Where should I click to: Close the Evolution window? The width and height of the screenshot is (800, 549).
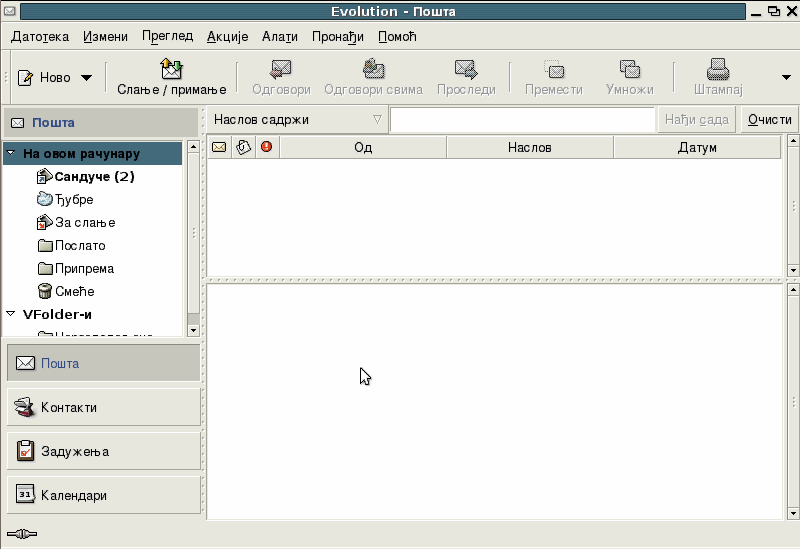(x=792, y=11)
